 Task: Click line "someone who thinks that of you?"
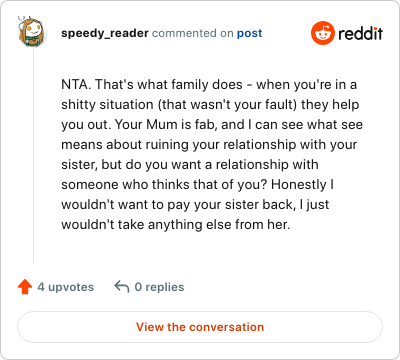197,185
